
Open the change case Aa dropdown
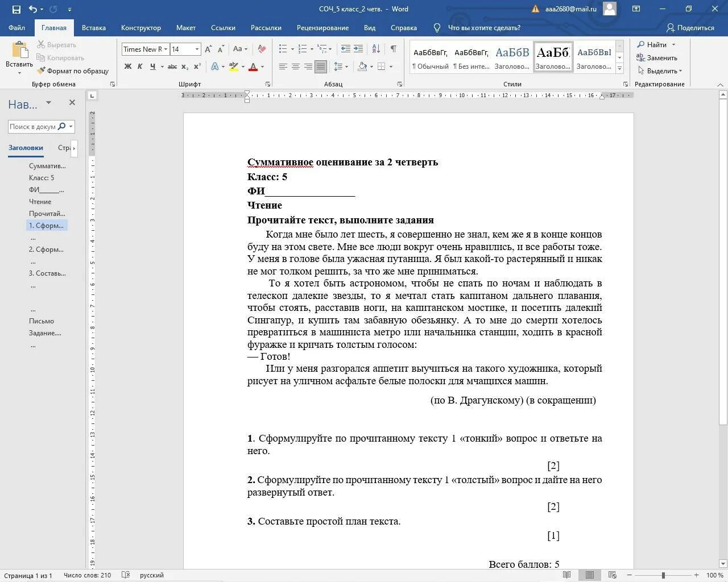pyautogui.click(x=240, y=49)
